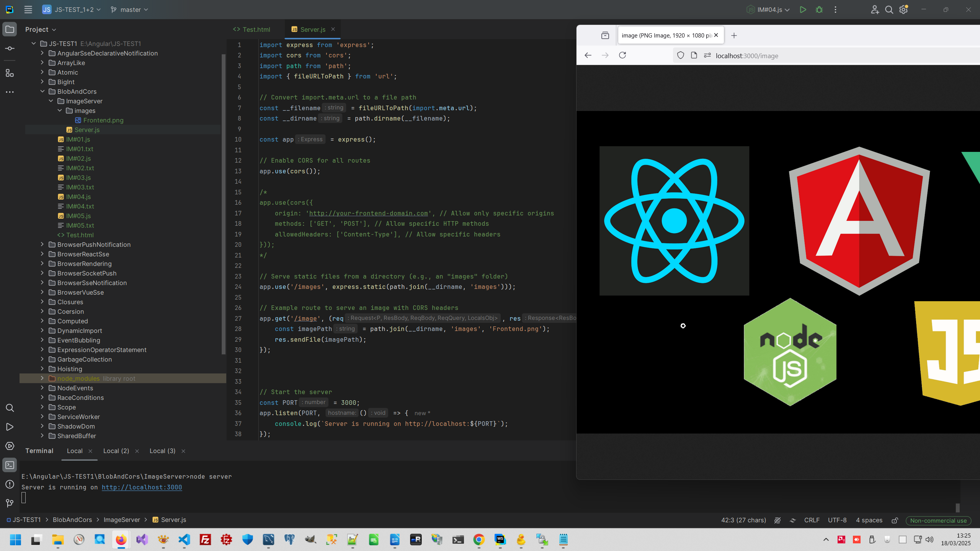Image resolution: width=980 pixels, height=551 pixels.
Task: Open the IM#04.js run configuration dropdown
Action: tap(769, 10)
